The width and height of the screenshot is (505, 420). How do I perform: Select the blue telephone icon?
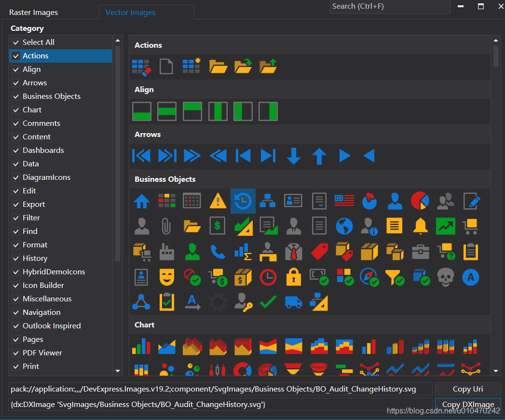218,251
